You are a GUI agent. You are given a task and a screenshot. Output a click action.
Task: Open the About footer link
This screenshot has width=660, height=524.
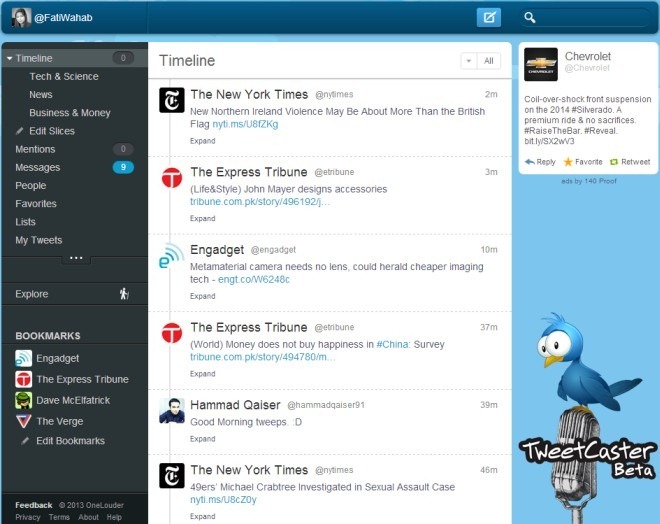pyautogui.click(x=88, y=517)
